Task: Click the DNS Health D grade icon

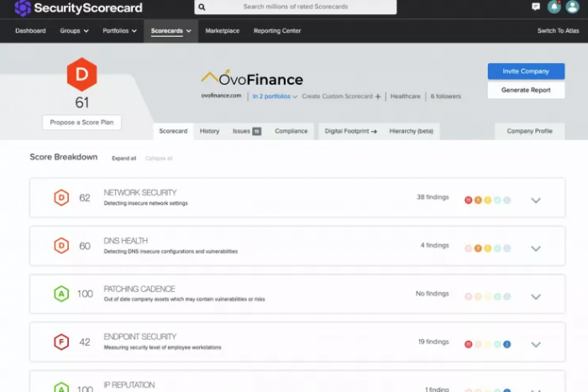Action: click(x=61, y=246)
